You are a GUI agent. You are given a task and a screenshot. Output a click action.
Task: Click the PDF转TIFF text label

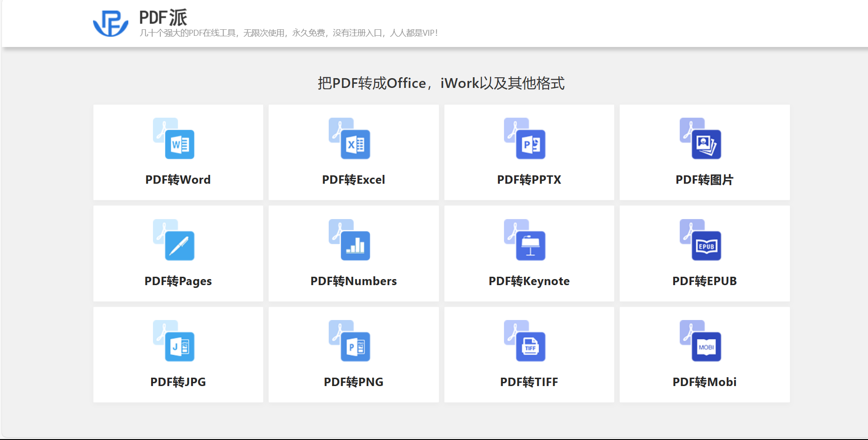(529, 382)
